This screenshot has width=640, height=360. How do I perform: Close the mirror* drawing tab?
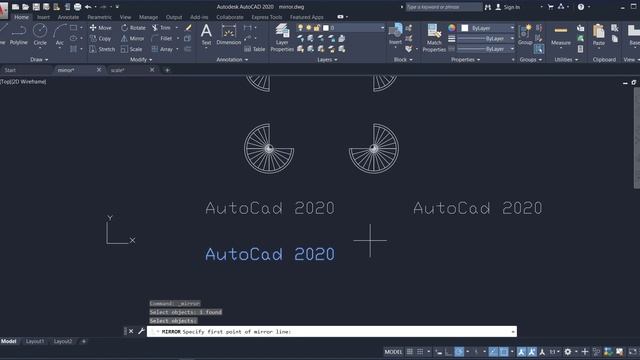point(99,70)
